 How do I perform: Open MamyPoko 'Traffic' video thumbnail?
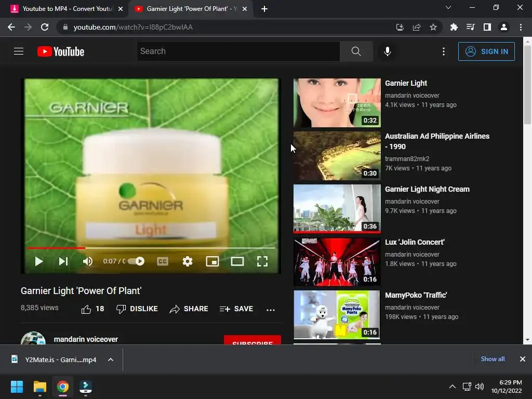tap(337, 314)
